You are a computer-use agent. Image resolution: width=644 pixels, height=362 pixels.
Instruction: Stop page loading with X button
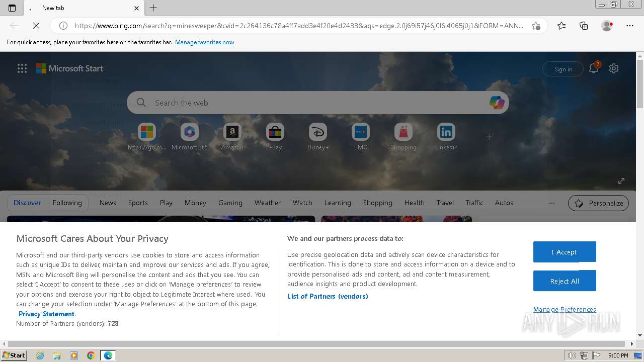tap(36, 26)
